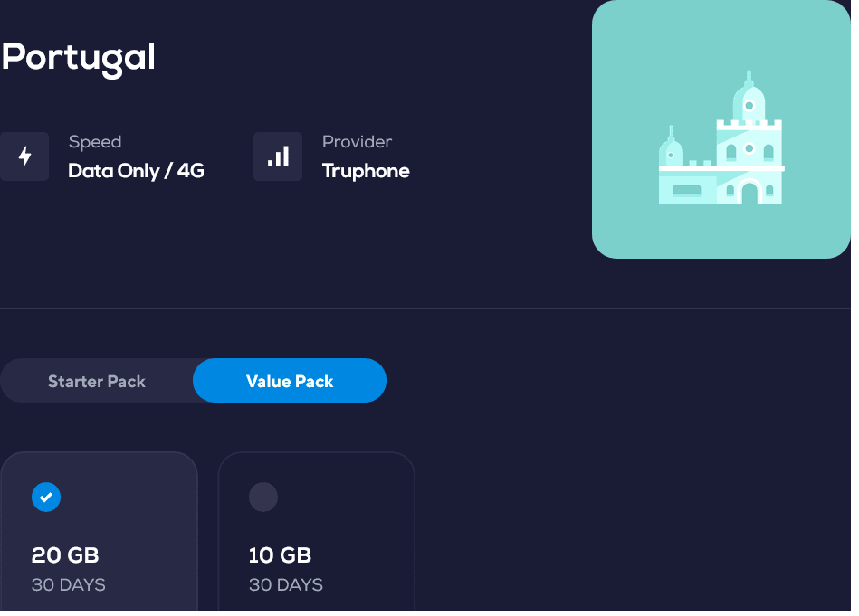Select the Value Pack tab
This screenshot has width=859, height=616.
[x=290, y=381]
